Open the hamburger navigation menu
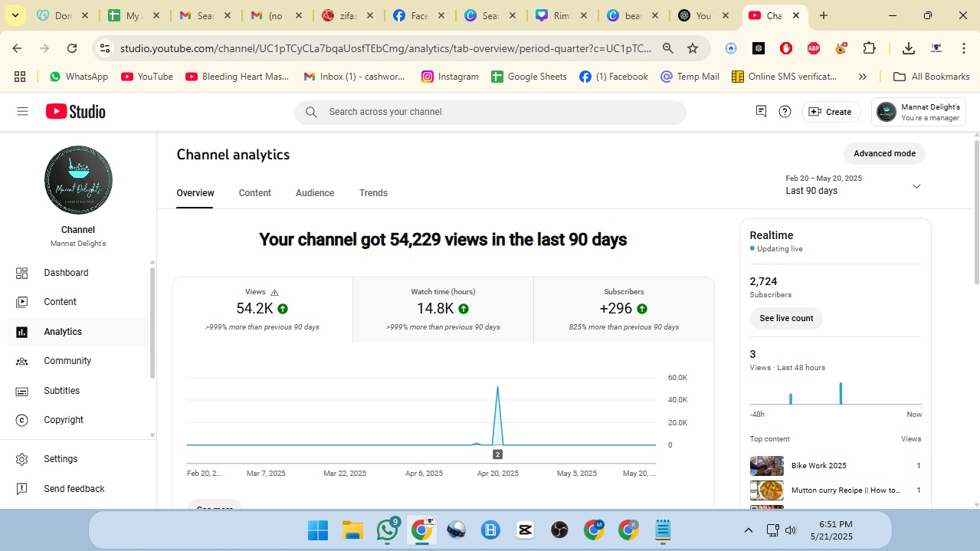Screen dimensions: 980x551 click(x=22, y=112)
